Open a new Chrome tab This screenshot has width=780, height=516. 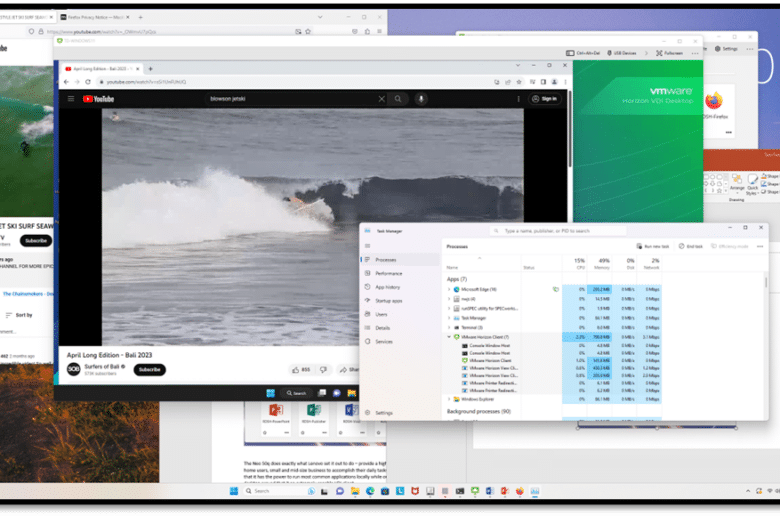click(x=150, y=69)
